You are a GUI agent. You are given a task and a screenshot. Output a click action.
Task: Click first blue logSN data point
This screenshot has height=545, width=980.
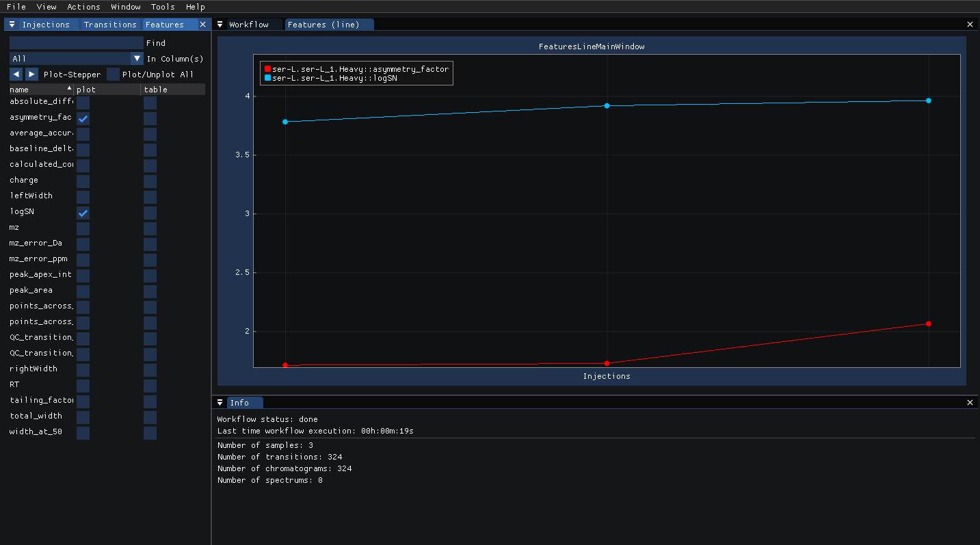pyautogui.click(x=285, y=122)
